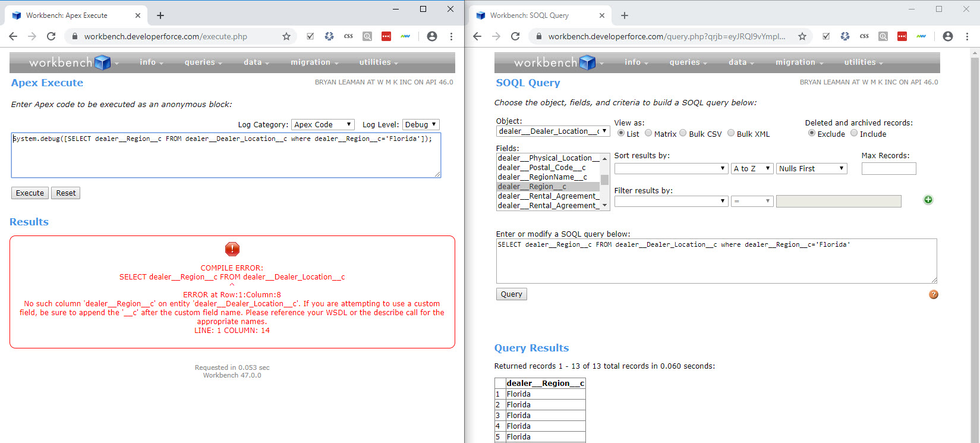Bookmark the query.php page with the star

click(802, 36)
